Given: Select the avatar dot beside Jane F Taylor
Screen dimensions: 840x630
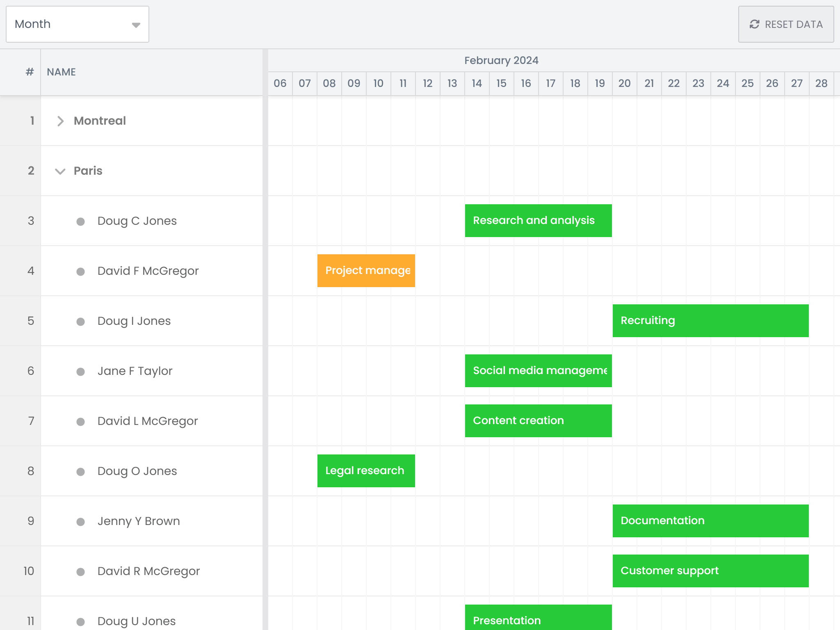Looking at the screenshot, I should click(x=80, y=371).
